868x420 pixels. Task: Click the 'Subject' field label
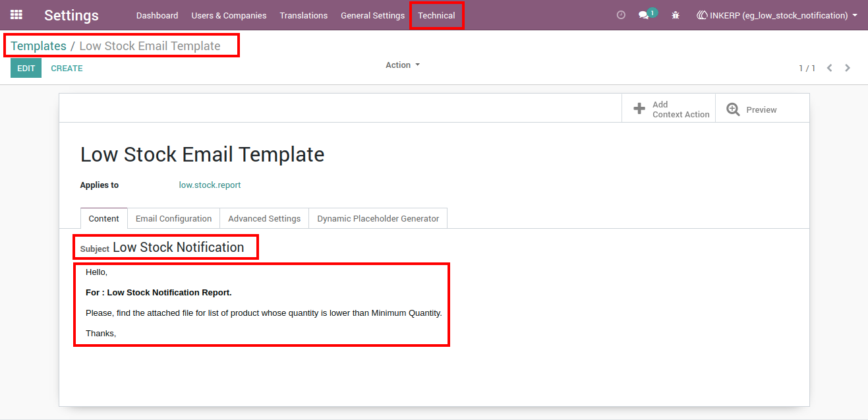95,249
